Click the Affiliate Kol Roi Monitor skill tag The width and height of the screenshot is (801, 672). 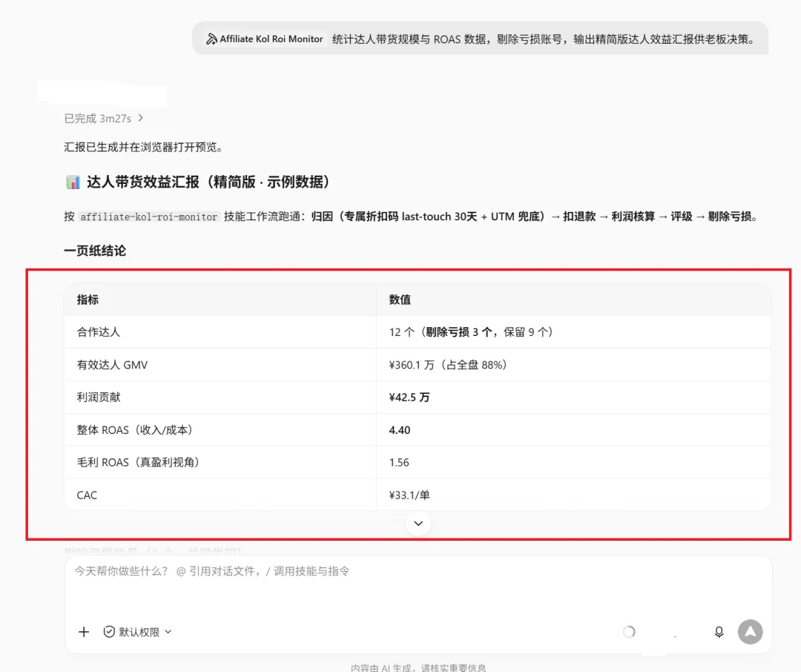tap(265, 39)
